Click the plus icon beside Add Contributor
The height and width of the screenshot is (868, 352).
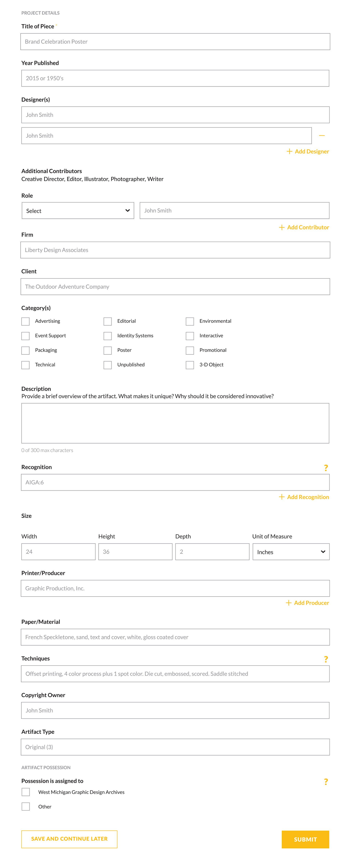[282, 227]
